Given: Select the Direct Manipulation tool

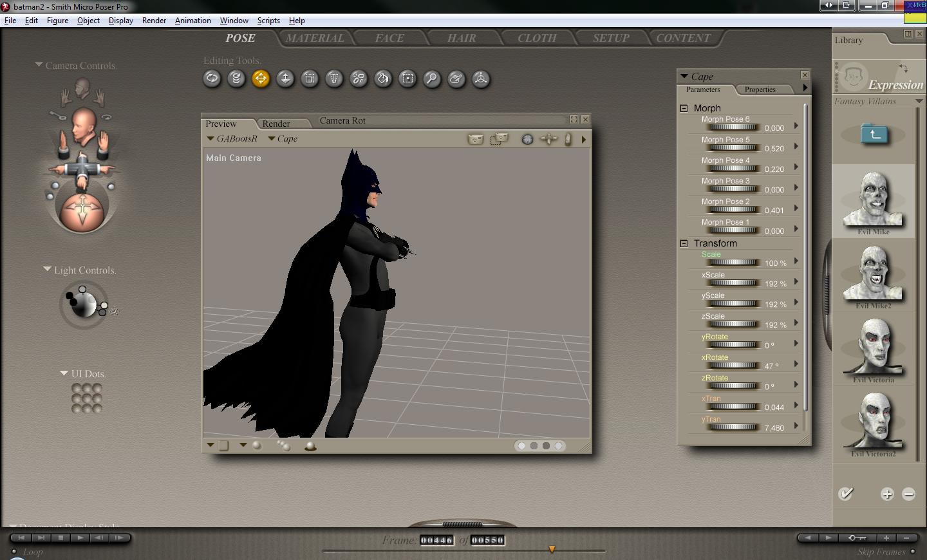Looking at the screenshot, I should 481,79.
